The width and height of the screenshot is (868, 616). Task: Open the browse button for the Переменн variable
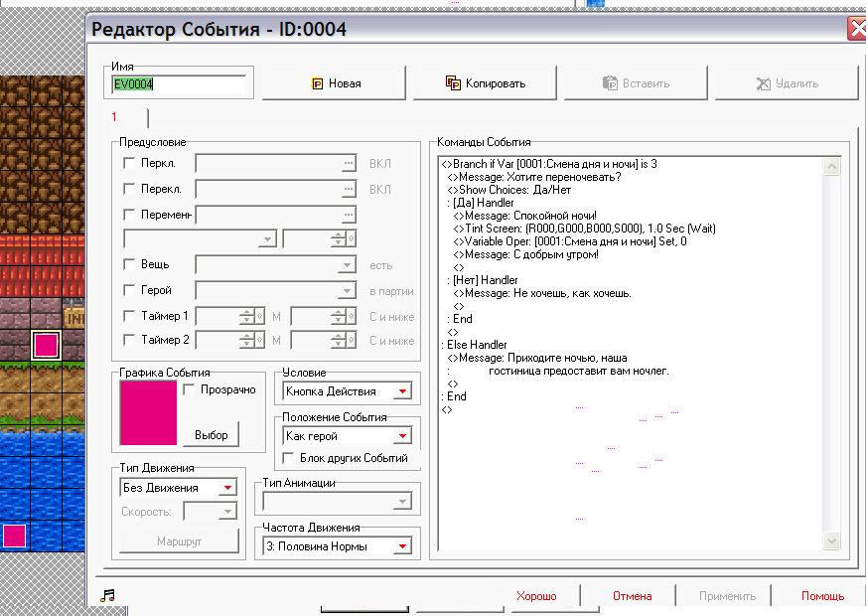[x=348, y=215]
